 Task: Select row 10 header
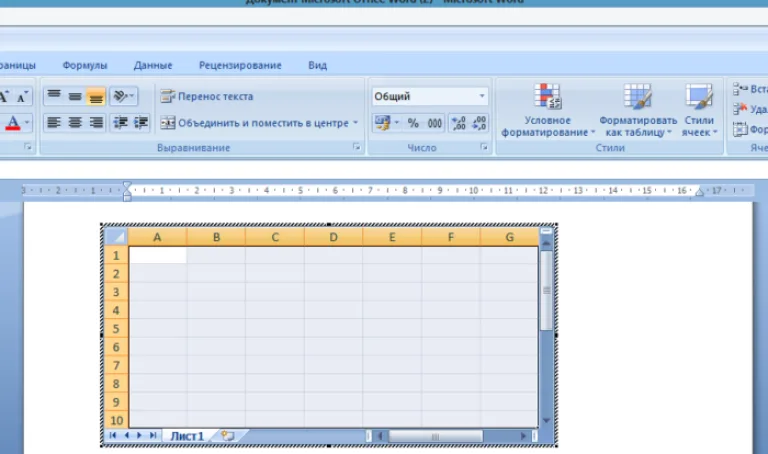click(116, 420)
